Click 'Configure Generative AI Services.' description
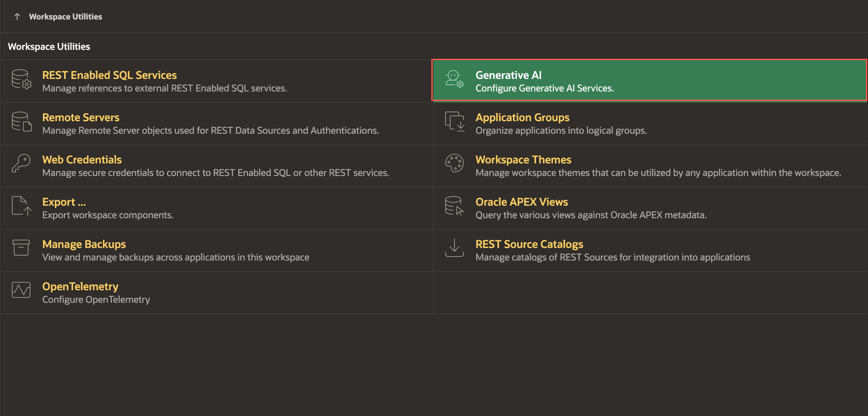 (x=545, y=88)
